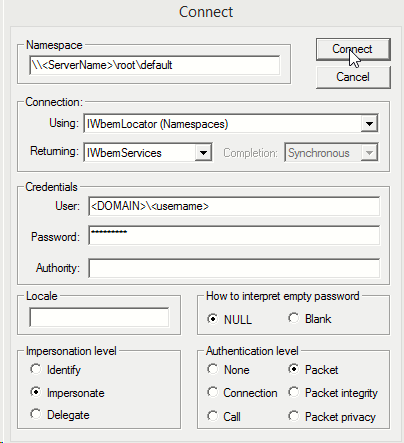Choose Packet privacy authentication
Screen dimensions: 404x443
click(332, 417)
